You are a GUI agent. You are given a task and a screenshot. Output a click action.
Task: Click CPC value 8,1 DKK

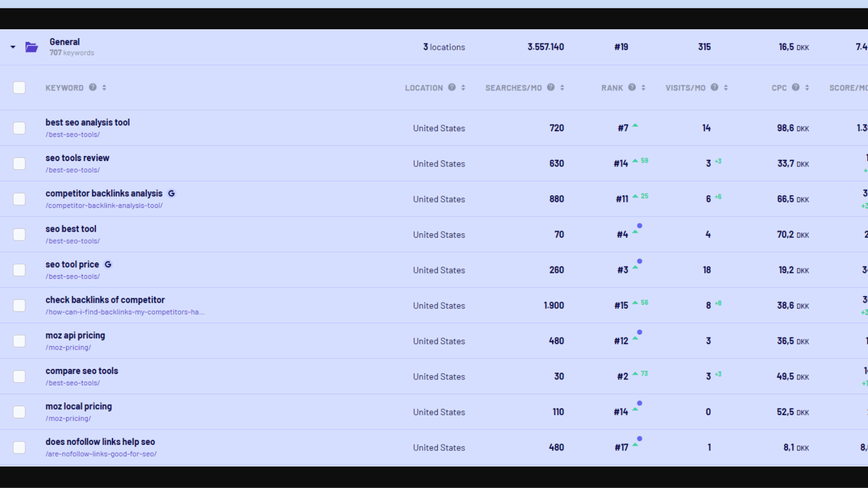796,447
